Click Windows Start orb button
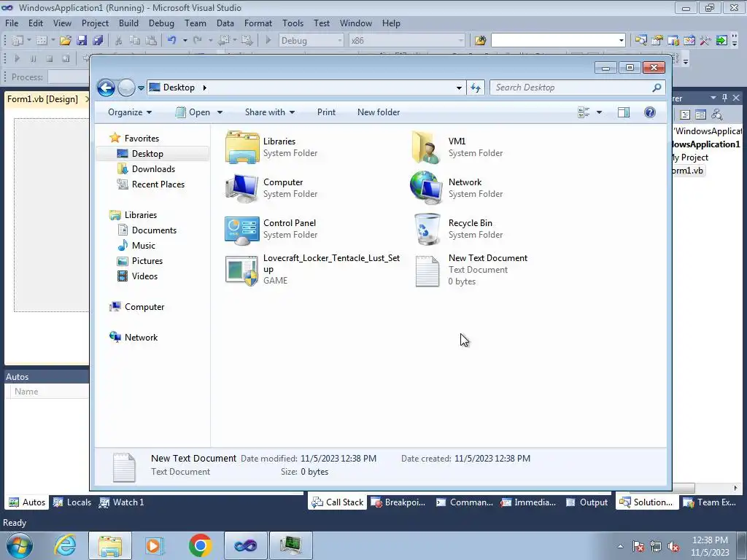747x560 pixels. [20, 545]
